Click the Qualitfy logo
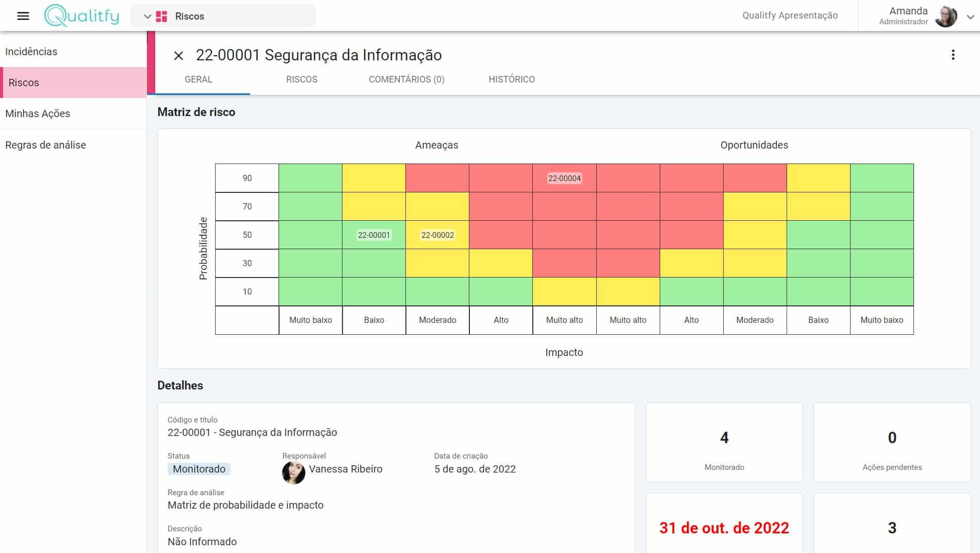Image resolution: width=980 pixels, height=553 pixels. tap(81, 15)
